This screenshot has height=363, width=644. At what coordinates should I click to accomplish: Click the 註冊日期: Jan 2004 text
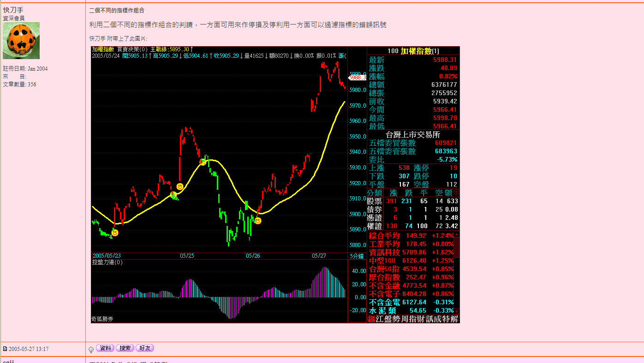tap(25, 69)
